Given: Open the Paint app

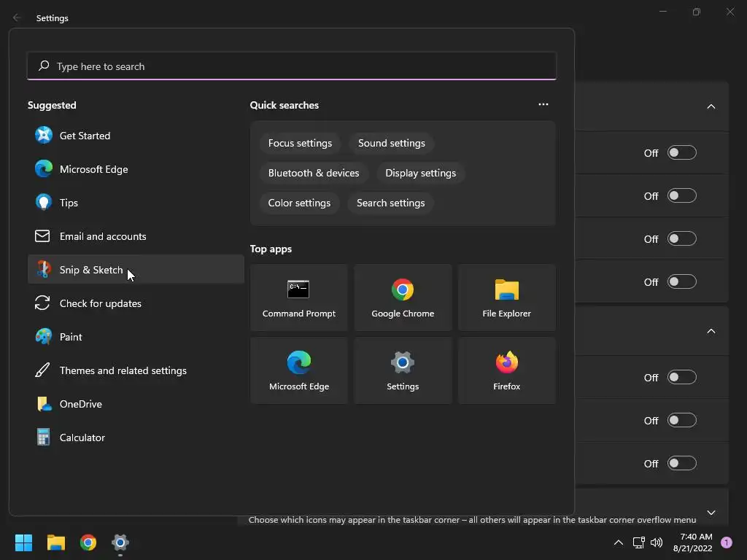Looking at the screenshot, I should 136,337.
